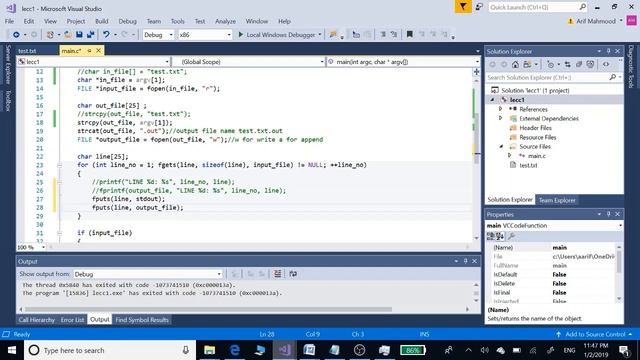Pin the main.c tab
The image size is (640, 360).
[89, 51]
